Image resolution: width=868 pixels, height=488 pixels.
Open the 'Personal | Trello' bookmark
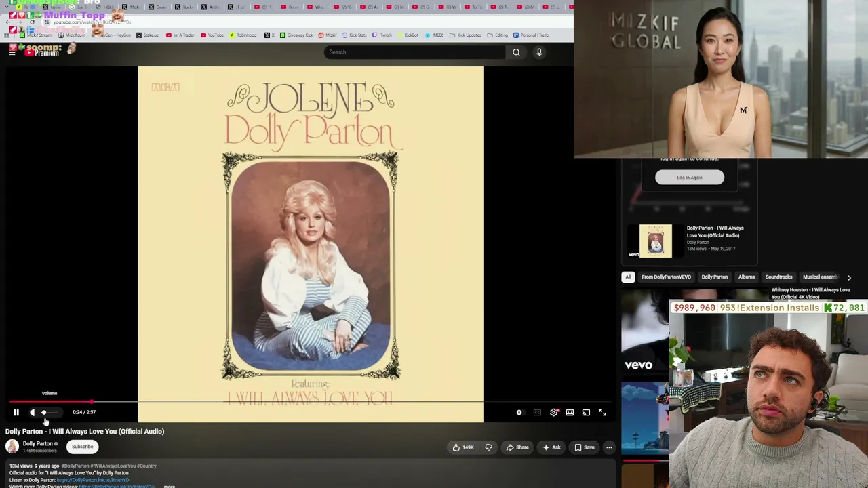(x=531, y=35)
